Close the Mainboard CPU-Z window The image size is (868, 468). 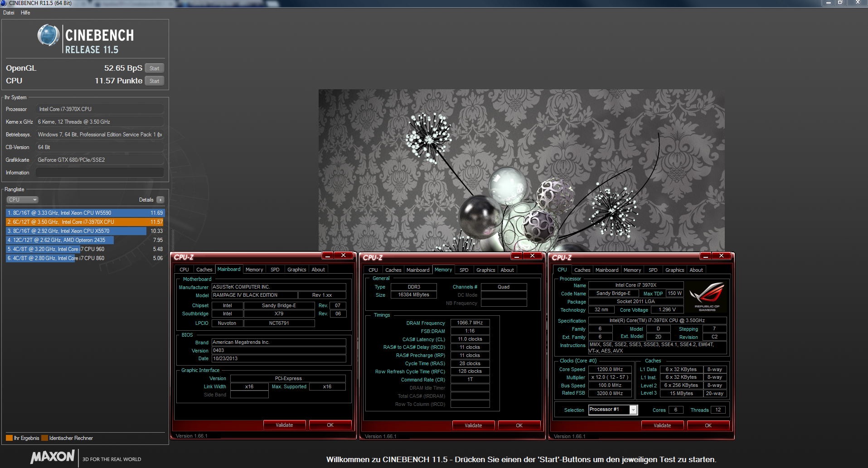tap(344, 256)
